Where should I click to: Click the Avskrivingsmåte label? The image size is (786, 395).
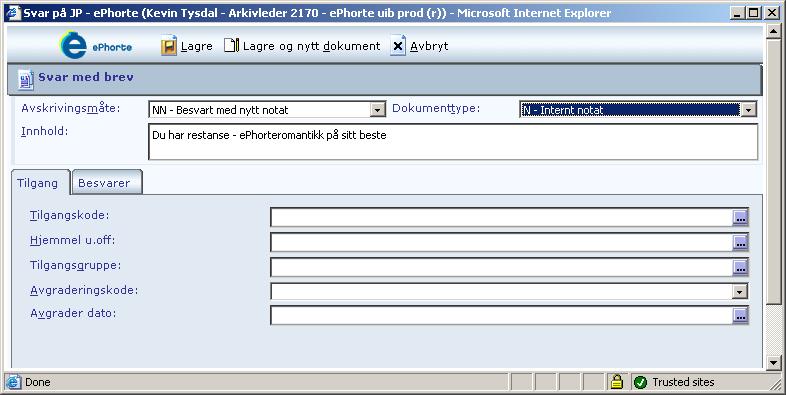pos(71,108)
